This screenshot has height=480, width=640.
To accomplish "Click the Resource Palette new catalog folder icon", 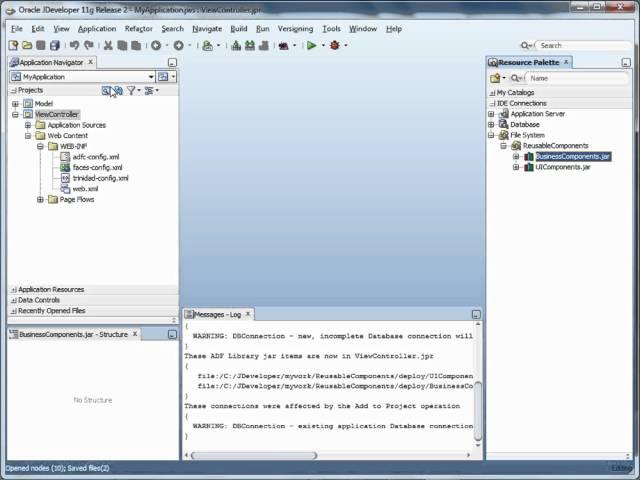I will pyautogui.click(x=495, y=78).
